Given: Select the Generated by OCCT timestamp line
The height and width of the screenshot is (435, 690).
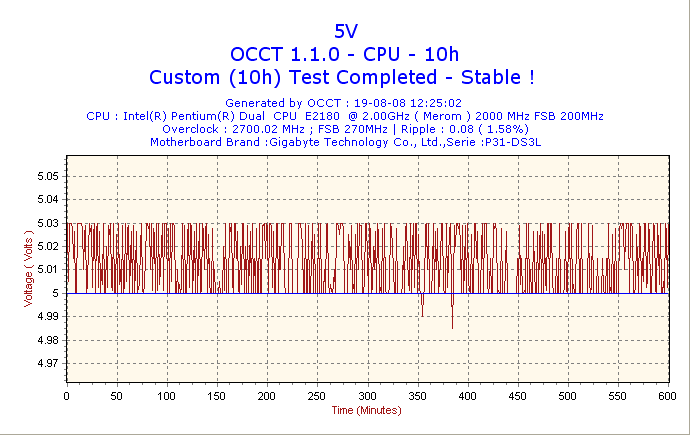Looking at the screenshot, I should click(x=343, y=103).
